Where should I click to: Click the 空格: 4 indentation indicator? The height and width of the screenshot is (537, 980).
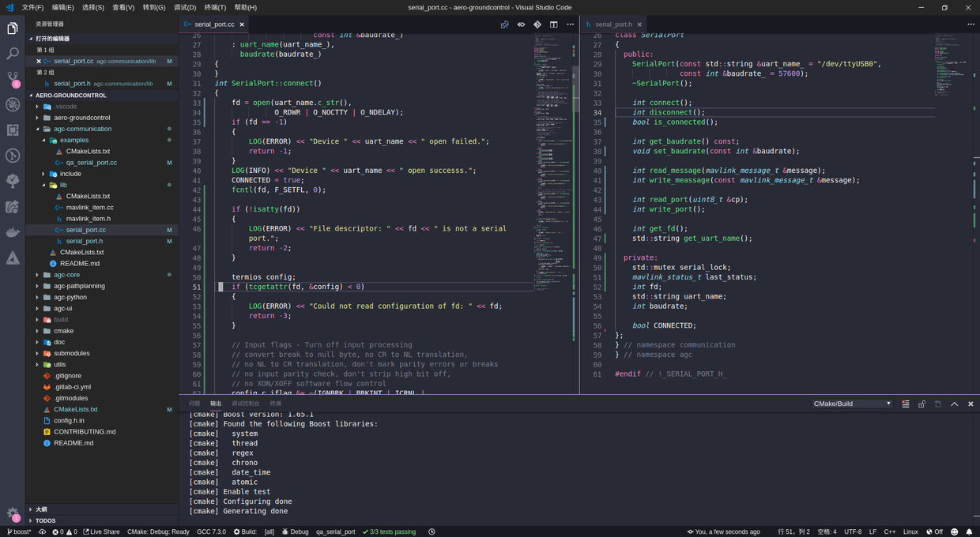827,531
